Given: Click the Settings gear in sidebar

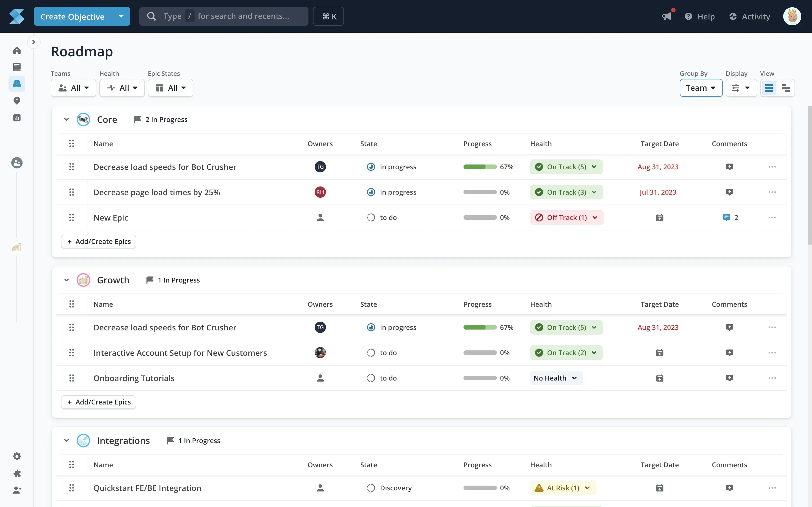Looking at the screenshot, I should pyautogui.click(x=17, y=456).
